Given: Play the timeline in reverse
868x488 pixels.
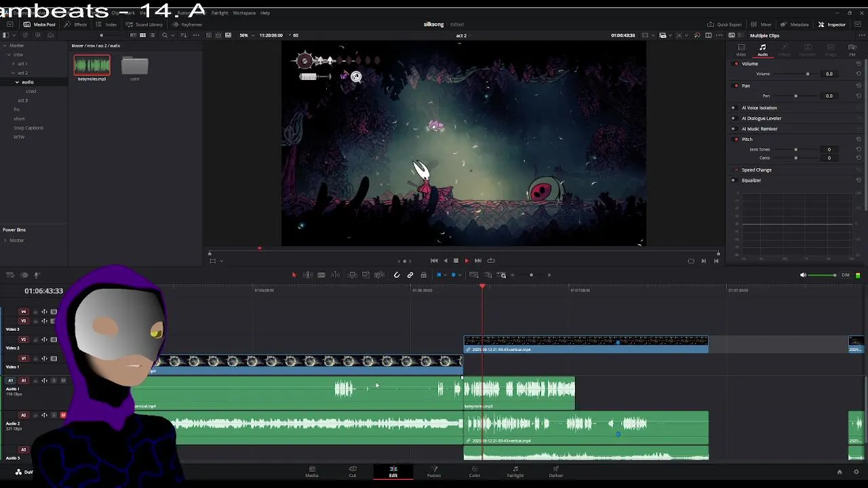Looking at the screenshot, I should coord(445,260).
